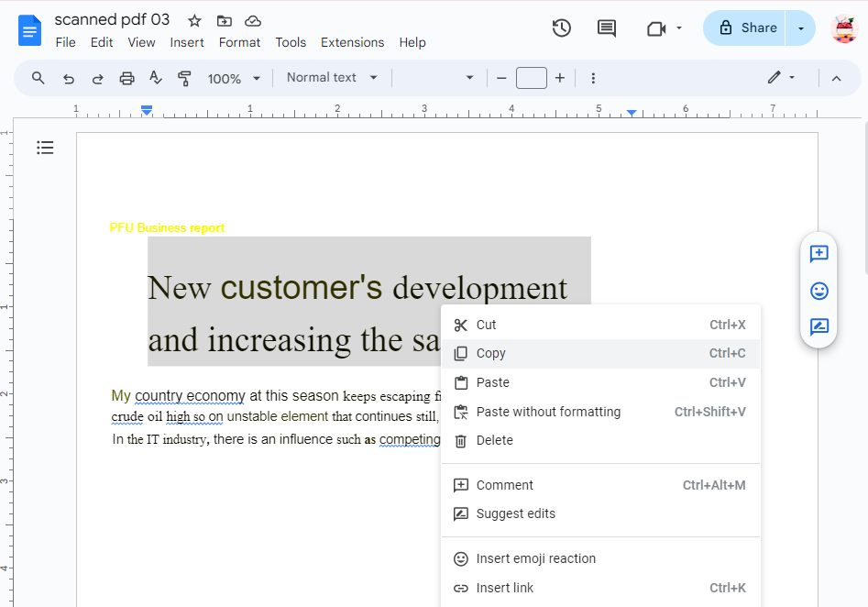Redo the last action

[x=97, y=78]
